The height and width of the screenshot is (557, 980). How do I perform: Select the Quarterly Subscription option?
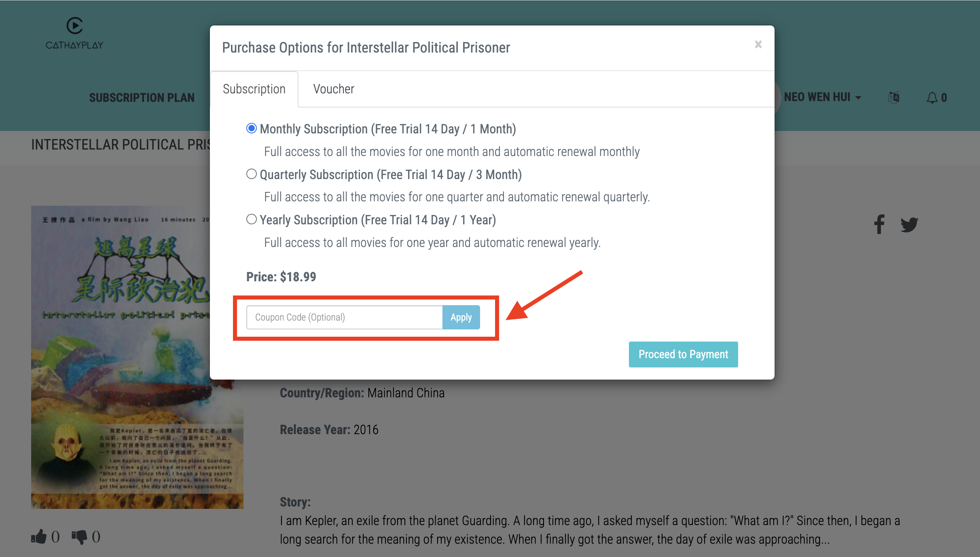(251, 174)
